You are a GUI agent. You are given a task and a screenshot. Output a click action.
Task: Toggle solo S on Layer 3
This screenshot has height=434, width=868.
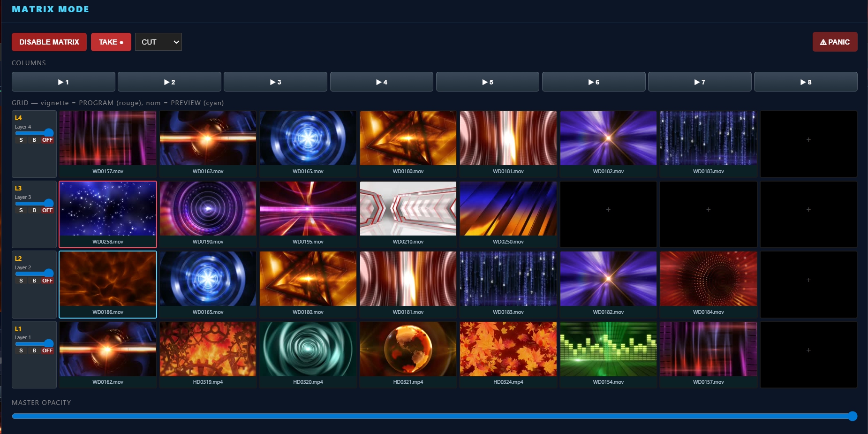coord(21,210)
